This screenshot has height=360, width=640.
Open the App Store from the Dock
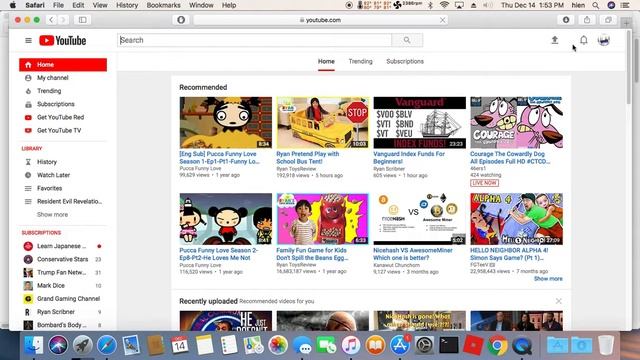(400, 345)
